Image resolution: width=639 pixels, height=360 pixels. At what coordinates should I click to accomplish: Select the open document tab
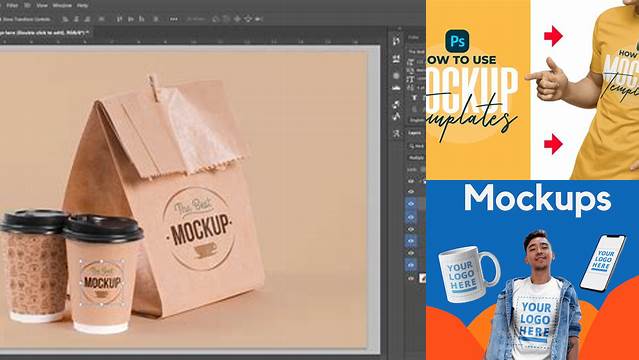45,32
